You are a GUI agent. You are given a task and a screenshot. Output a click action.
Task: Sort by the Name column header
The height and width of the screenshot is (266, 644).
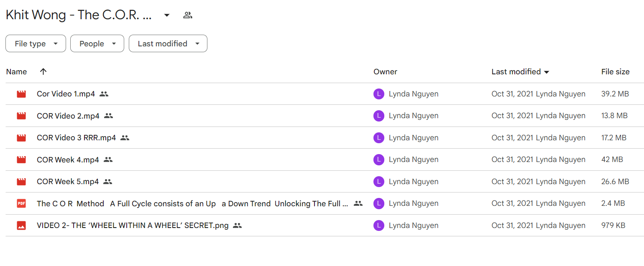pos(17,72)
